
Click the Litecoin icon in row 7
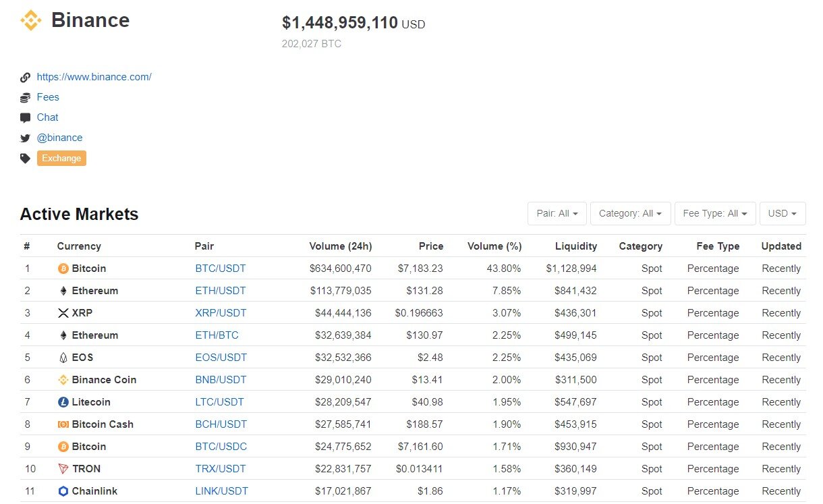(63, 402)
